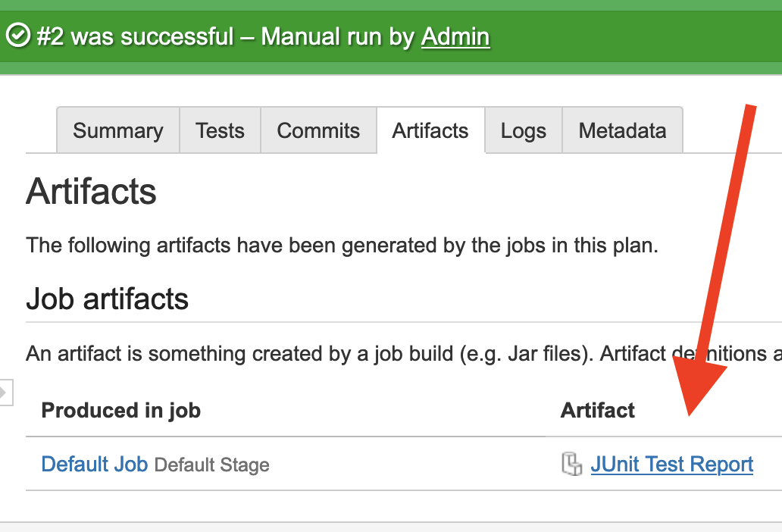Screen dimensions: 782x532
Task: Select the Artifacts tab
Action: point(430,130)
